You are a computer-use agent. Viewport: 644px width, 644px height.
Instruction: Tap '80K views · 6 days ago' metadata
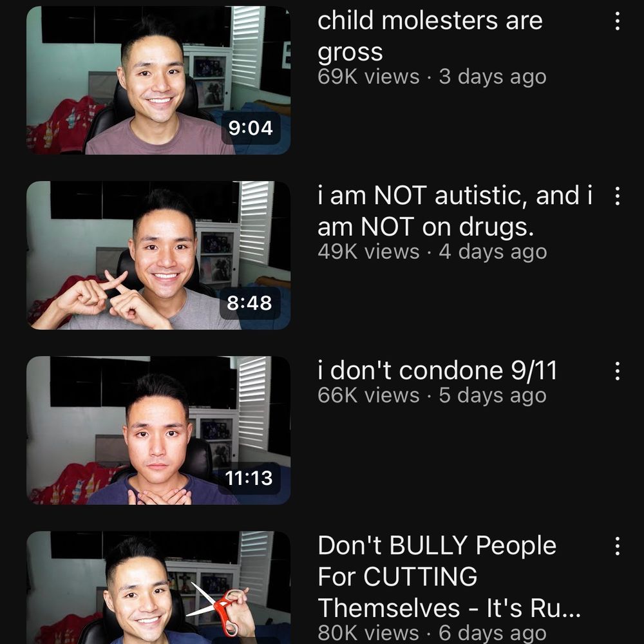(x=431, y=633)
